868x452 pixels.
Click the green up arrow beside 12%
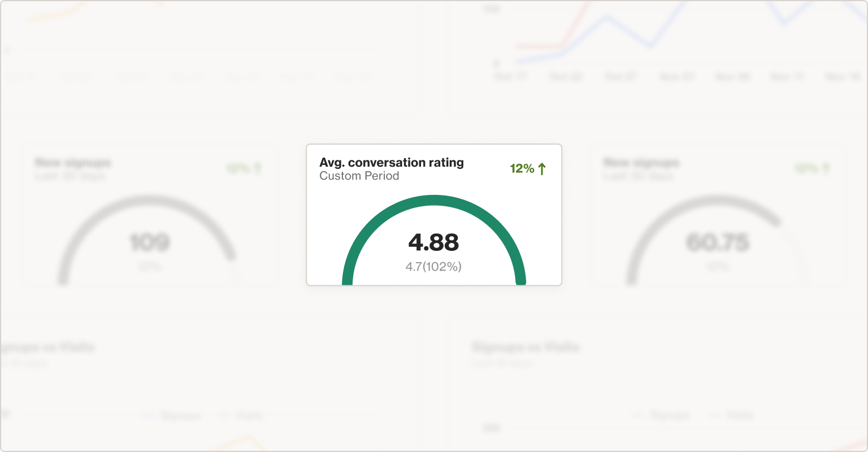541,168
